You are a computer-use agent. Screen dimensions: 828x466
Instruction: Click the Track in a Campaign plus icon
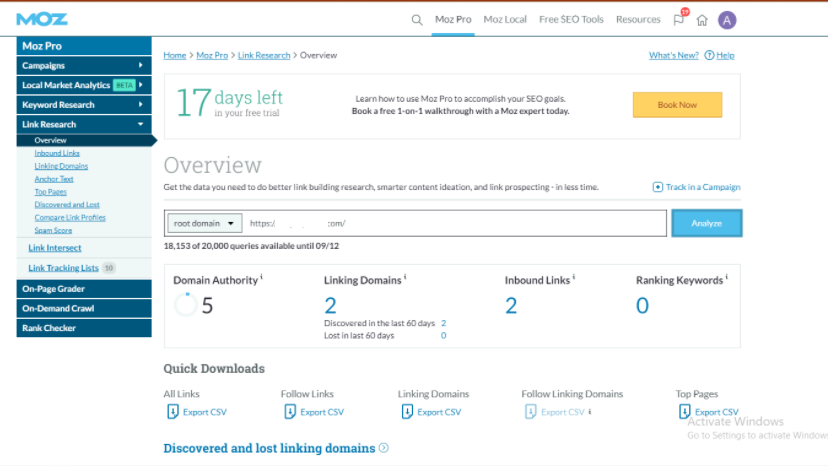[657, 187]
